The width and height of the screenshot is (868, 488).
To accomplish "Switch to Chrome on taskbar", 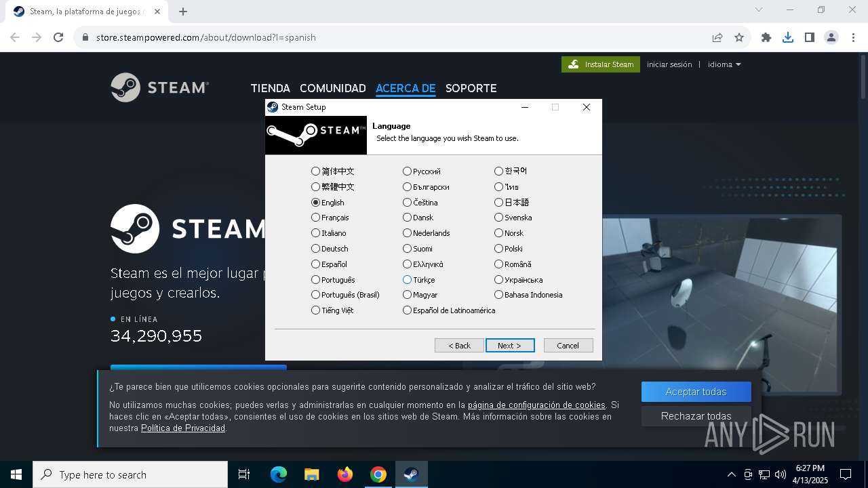I will pyautogui.click(x=378, y=474).
